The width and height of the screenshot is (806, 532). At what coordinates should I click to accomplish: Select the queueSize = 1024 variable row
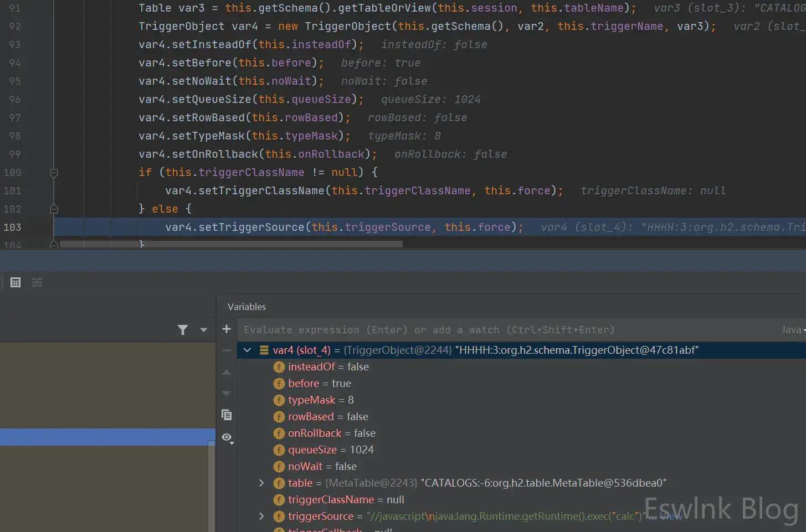(x=331, y=450)
